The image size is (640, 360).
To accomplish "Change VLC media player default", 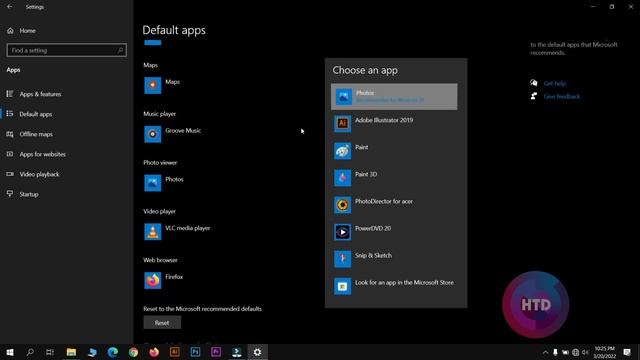I will [x=177, y=232].
